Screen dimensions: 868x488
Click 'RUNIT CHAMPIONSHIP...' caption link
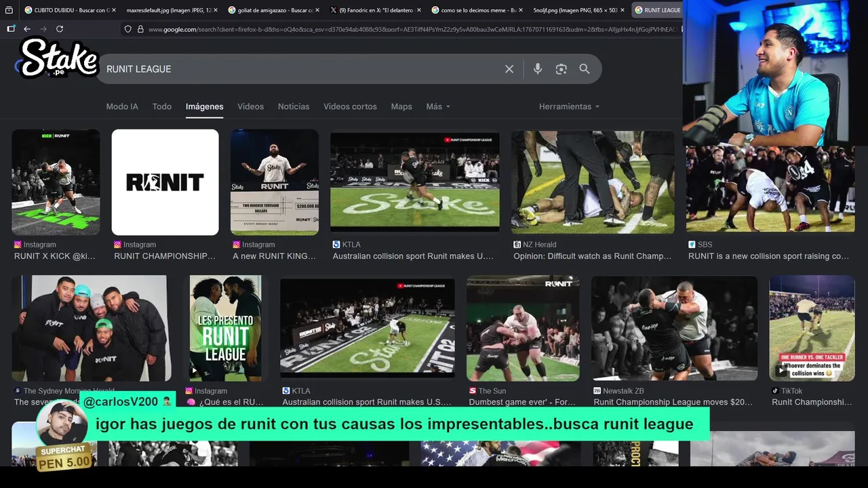pos(165,256)
